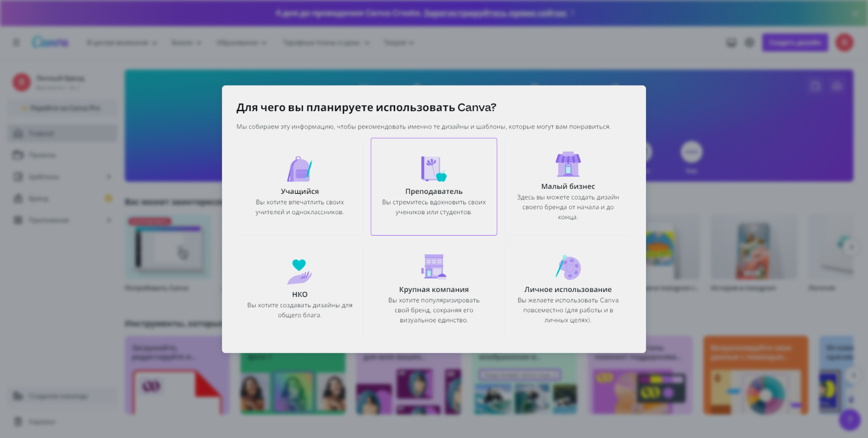Click the right carousel arrow beside the design thumbnails
This screenshot has height=438, width=868.
pos(852,246)
